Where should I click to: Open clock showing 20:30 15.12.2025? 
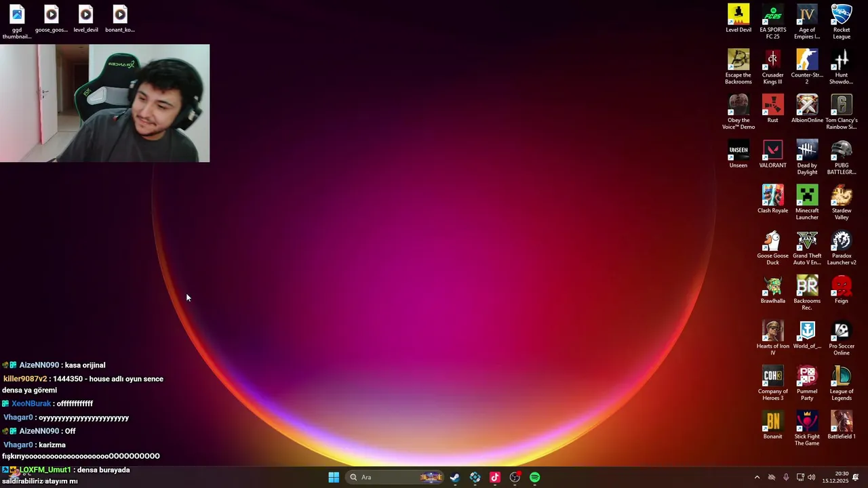click(x=835, y=477)
